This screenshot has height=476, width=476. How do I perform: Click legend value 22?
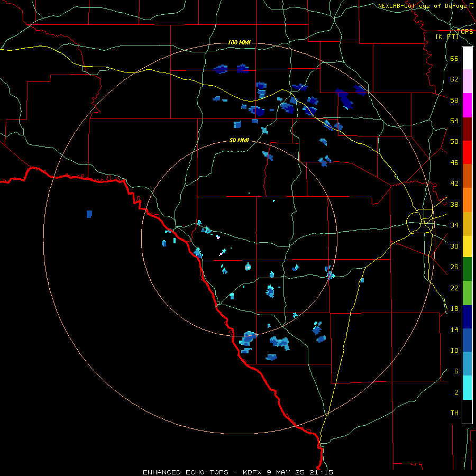coord(454,288)
